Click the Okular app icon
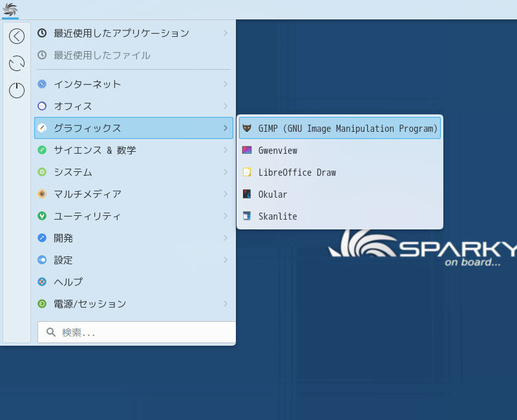Viewport: 517px width, 420px height. pos(247,194)
